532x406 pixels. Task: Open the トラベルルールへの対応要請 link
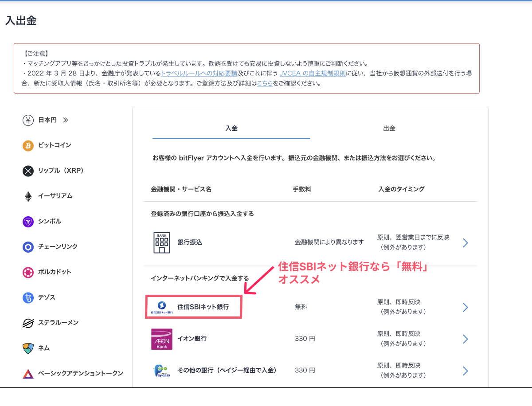199,74
